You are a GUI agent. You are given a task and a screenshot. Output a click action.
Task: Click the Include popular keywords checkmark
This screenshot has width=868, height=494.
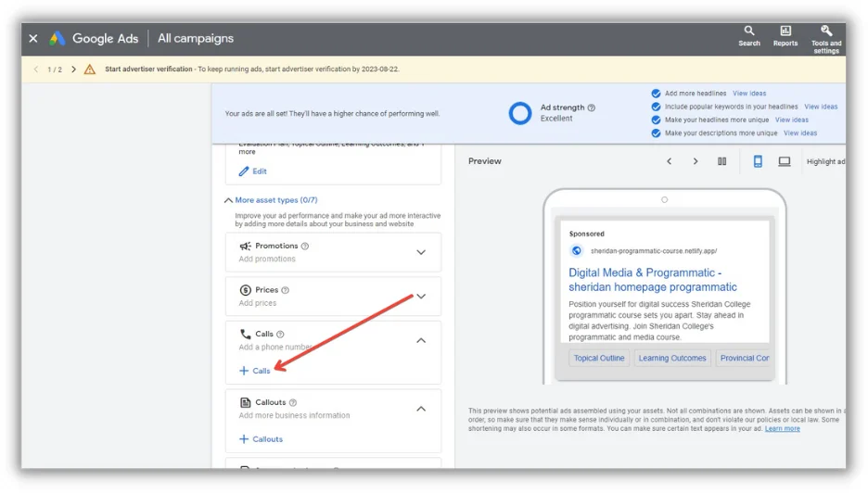tap(656, 107)
